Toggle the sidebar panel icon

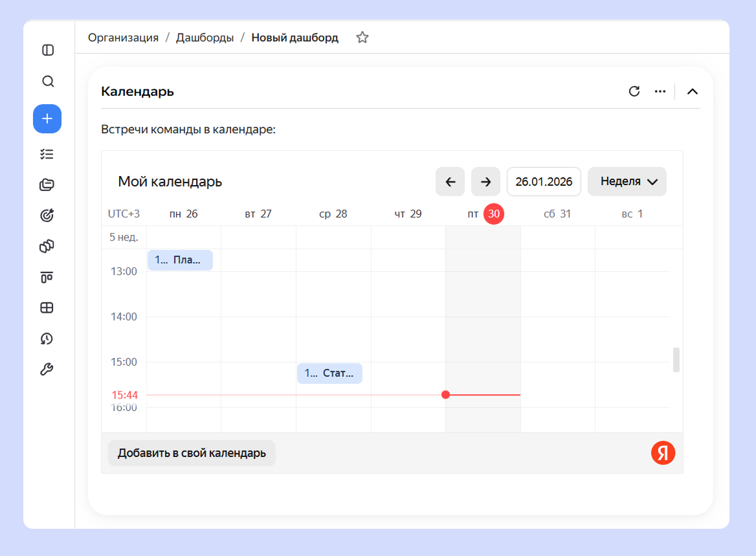click(x=47, y=50)
